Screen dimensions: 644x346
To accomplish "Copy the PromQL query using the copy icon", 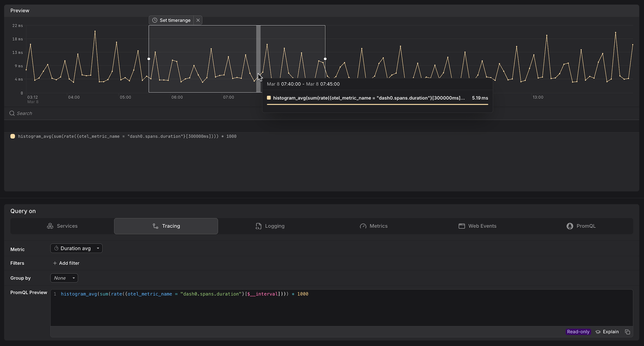I will [628, 332].
